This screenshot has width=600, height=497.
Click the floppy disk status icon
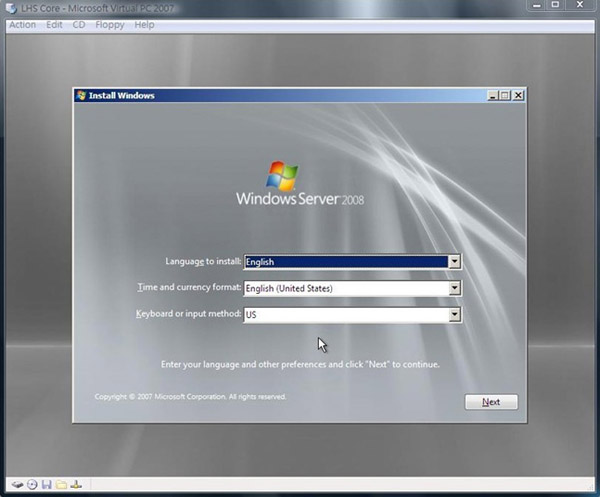(46, 485)
